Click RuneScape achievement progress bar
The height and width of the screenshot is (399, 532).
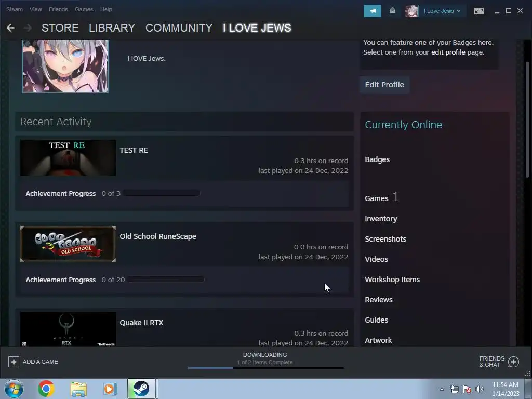tap(166, 279)
